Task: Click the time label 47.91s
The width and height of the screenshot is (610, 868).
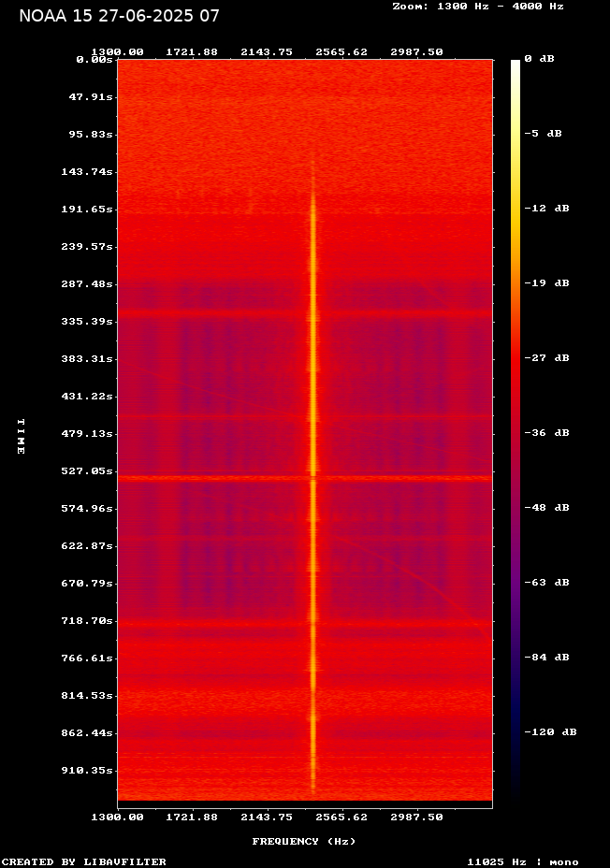Action: 91,97
